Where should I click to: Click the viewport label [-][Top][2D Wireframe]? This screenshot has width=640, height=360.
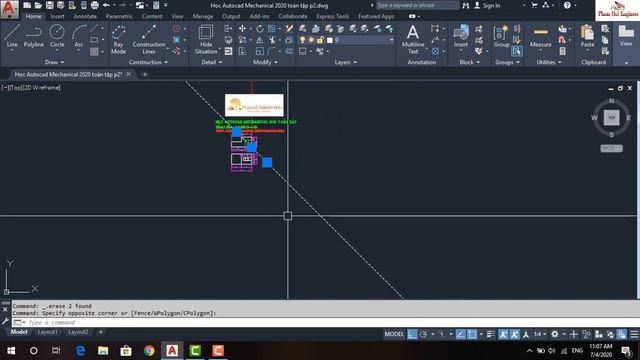point(31,87)
